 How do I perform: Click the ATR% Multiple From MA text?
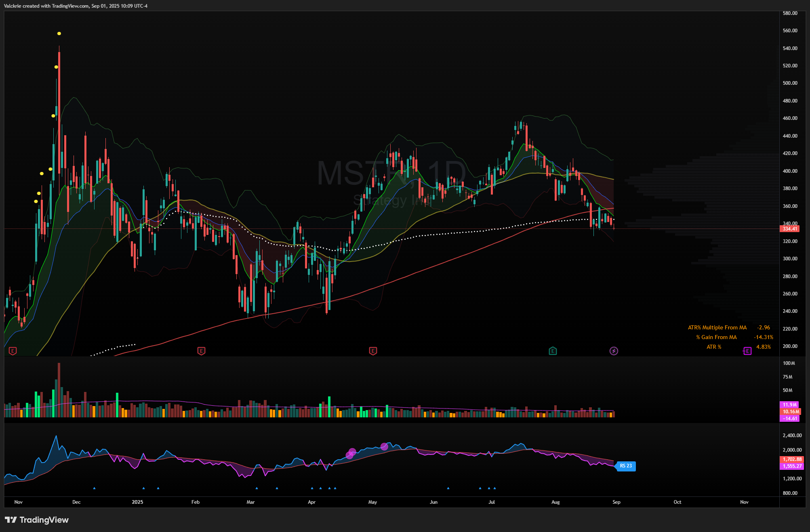[717, 328]
